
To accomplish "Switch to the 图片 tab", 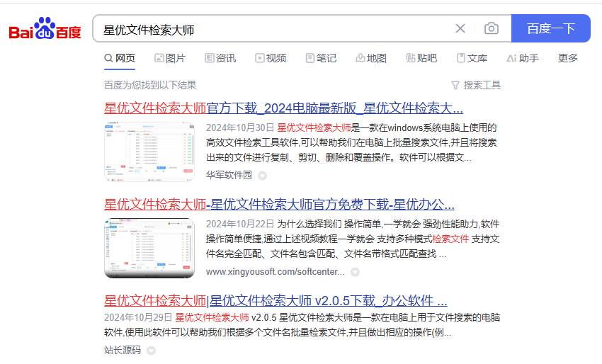I will point(170,58).
